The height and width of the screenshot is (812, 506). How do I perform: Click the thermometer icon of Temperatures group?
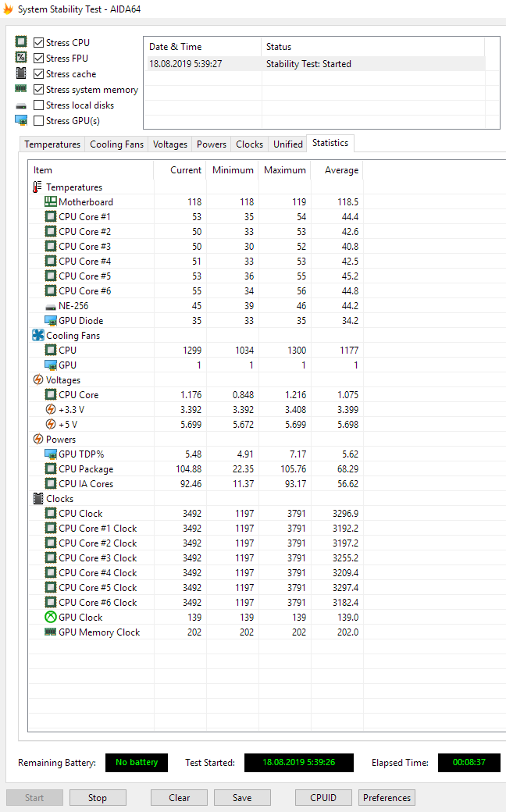(37, 187)
